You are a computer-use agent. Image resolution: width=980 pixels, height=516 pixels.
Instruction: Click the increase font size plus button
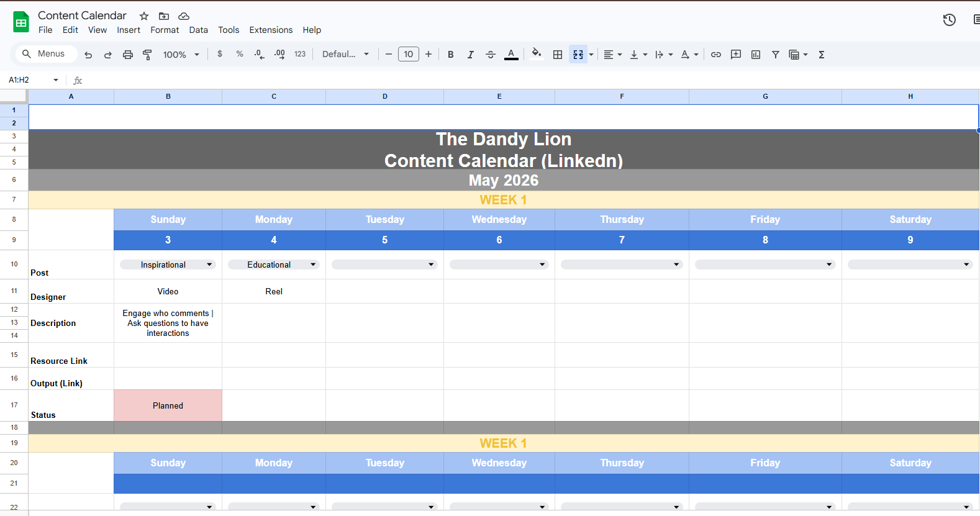[429, 54]
